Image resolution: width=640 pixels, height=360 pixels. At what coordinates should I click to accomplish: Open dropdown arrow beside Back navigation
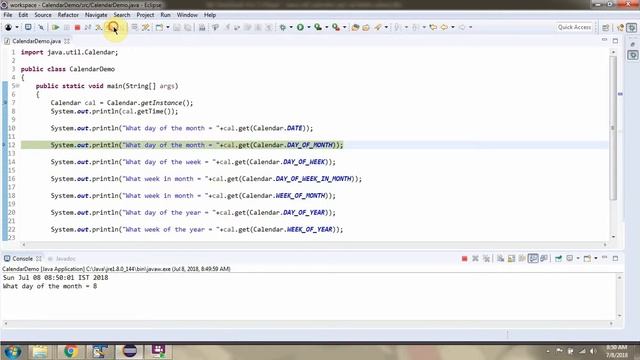point(453,27)
